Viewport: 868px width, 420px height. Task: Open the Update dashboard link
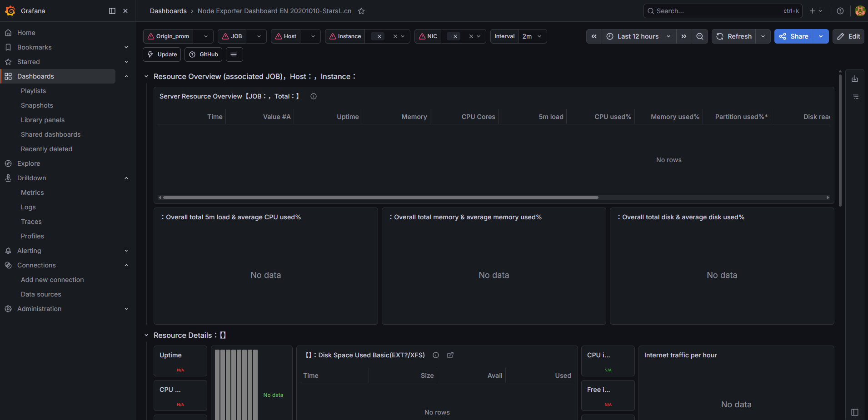(x=162, y=54)
